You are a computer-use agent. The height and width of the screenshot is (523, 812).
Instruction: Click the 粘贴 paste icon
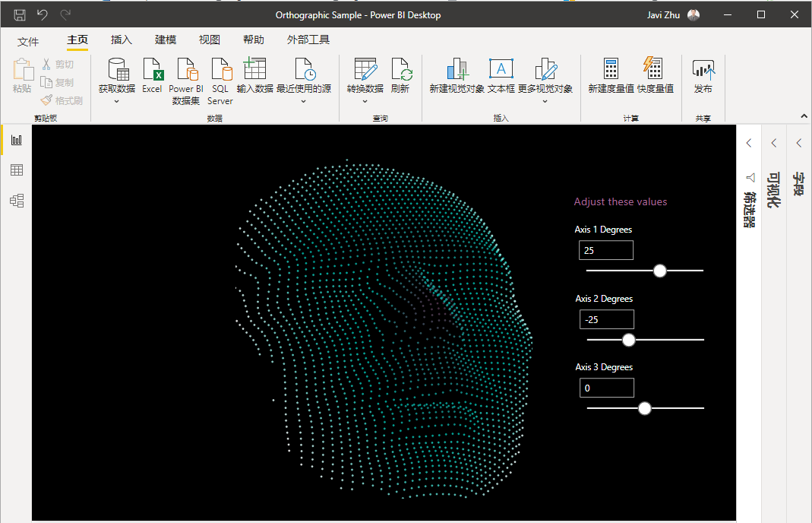pyautogui.click(x=22, y=69)
